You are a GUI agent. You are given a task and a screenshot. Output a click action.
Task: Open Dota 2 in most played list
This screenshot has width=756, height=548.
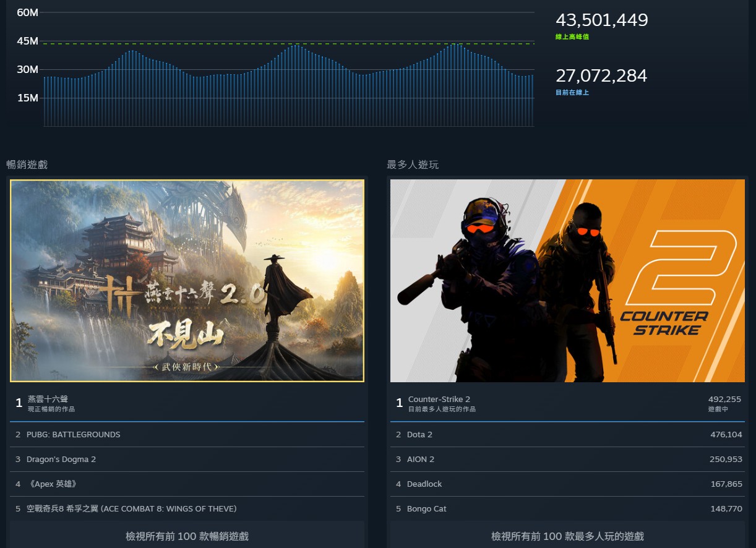click(x=567, y=435)
